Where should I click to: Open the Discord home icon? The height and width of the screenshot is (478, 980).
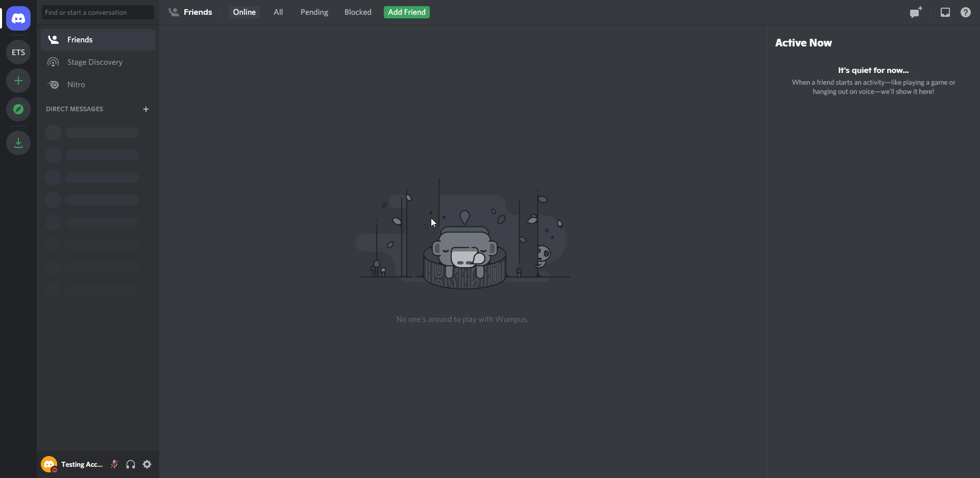(18, 18)
